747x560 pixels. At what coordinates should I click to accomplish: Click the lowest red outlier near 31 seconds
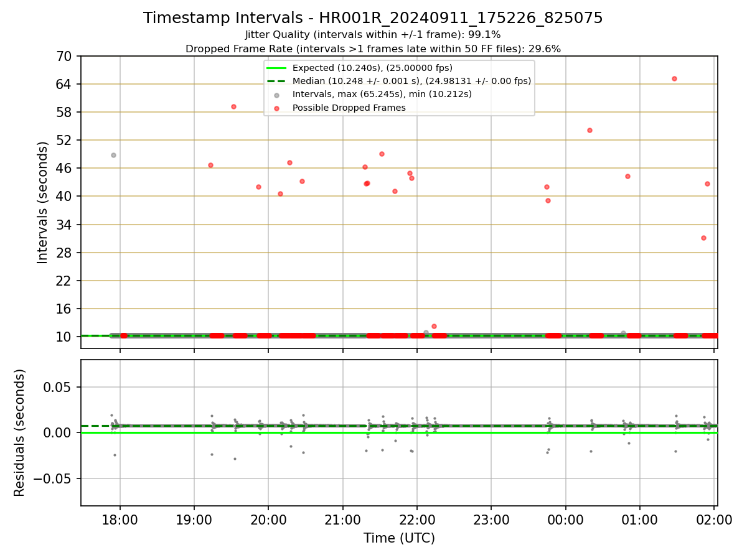click(x=703, y=238)
